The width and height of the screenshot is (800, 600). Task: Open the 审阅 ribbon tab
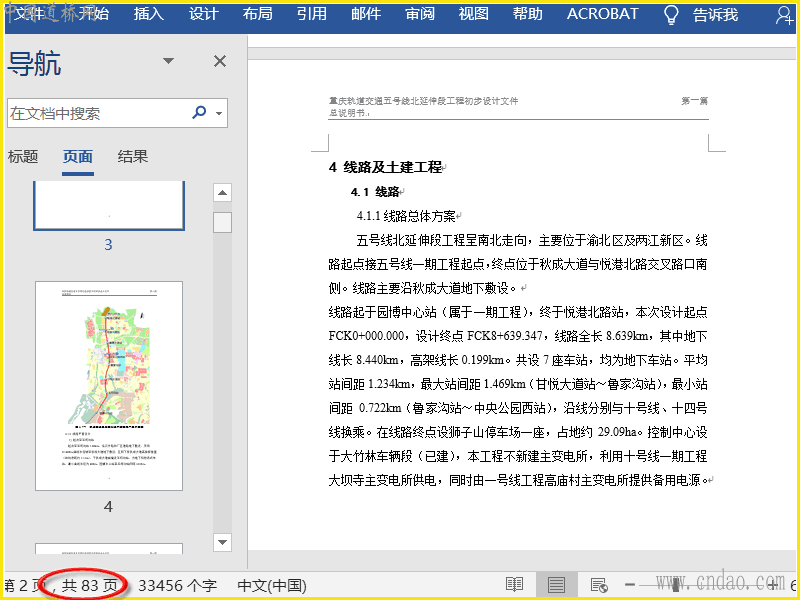coord(420,14)
